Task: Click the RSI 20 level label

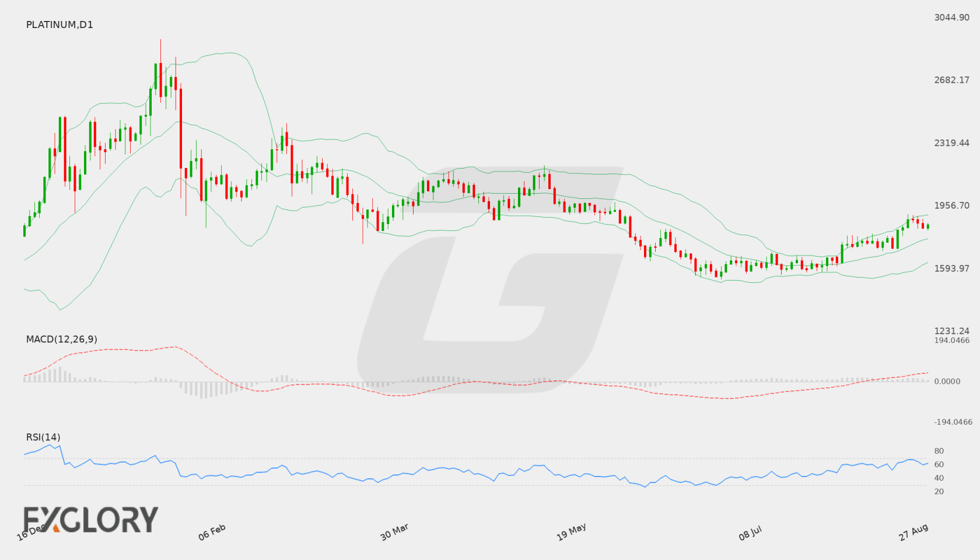Action: pos(939,492)
